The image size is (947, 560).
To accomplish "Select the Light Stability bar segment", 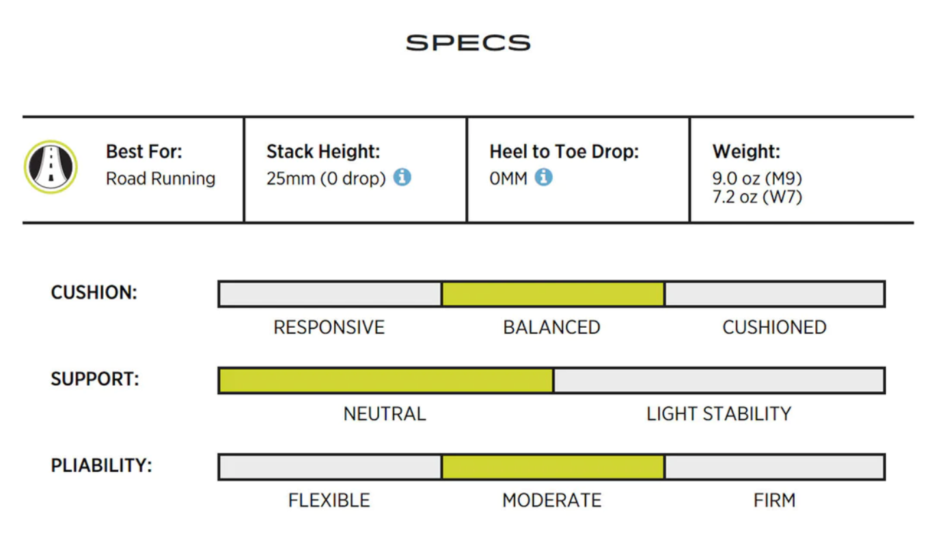I will coord(719,380).
